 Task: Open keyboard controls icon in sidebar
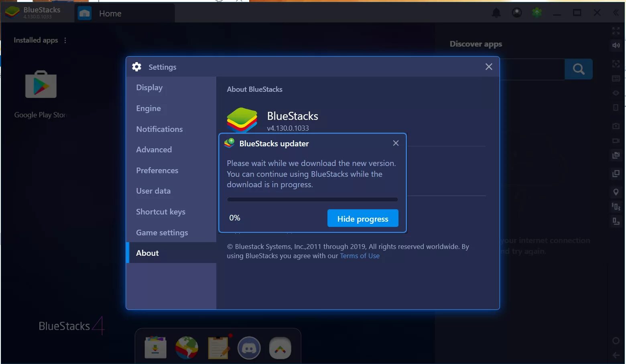click(x=616, y=79)
